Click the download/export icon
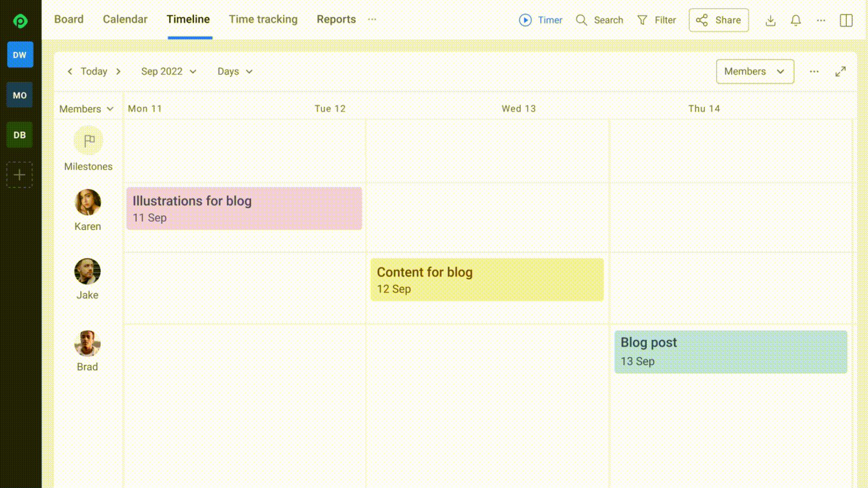This screenshot has height=488, width=868. (770, 21)
